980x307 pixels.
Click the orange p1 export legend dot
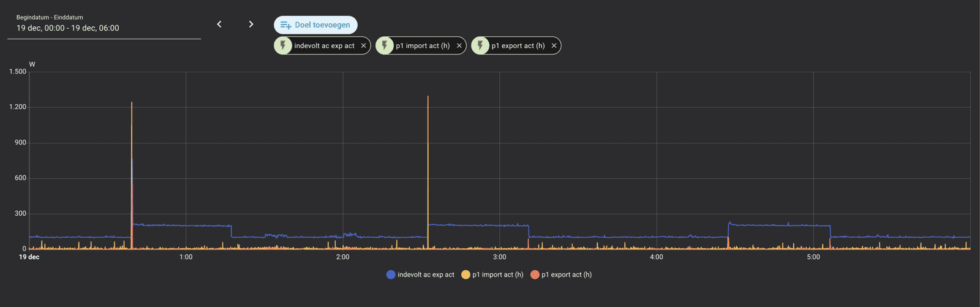click(x=535, y=275)
